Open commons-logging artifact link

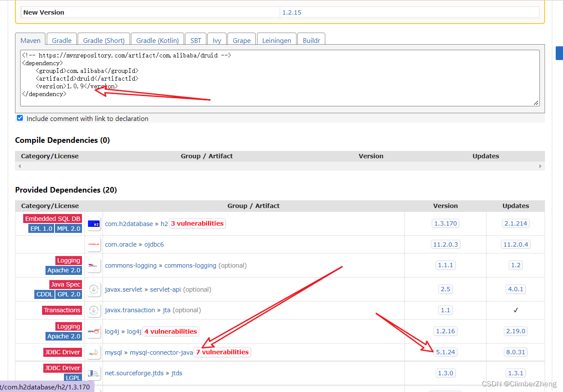[190, 265]
